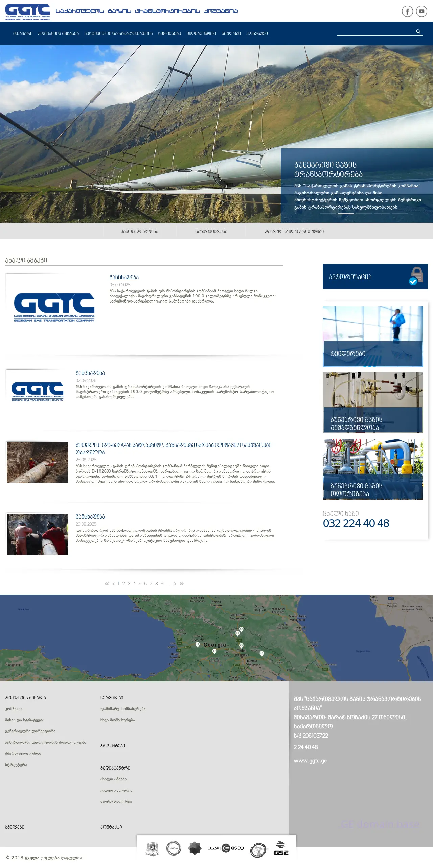Click the search magnifier icon

pyautogui.click(x=418, y=32)
